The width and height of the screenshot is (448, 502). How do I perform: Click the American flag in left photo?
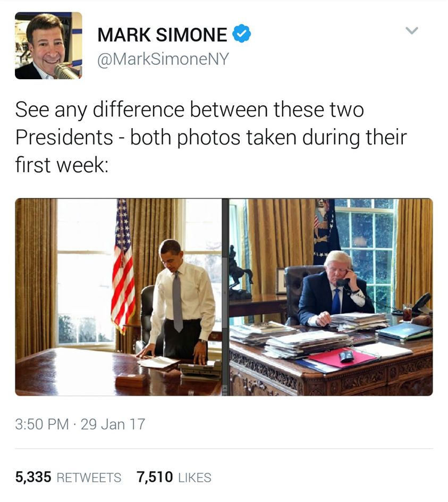[123, 267]
